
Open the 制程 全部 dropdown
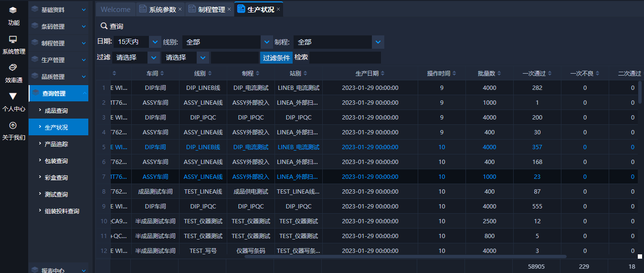378,42
